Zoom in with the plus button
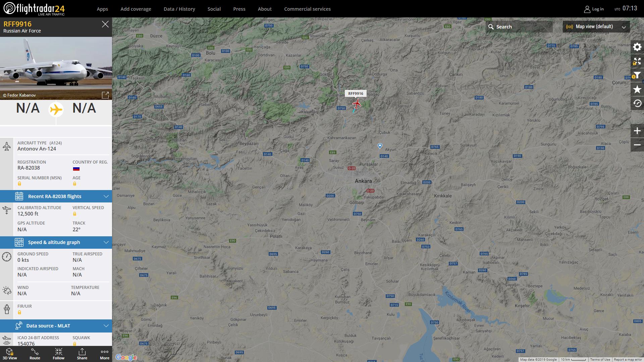 (637, 131)
